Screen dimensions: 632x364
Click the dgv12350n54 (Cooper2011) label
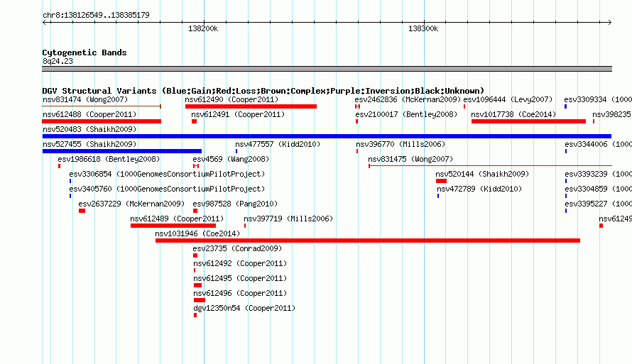click(244, 308)
